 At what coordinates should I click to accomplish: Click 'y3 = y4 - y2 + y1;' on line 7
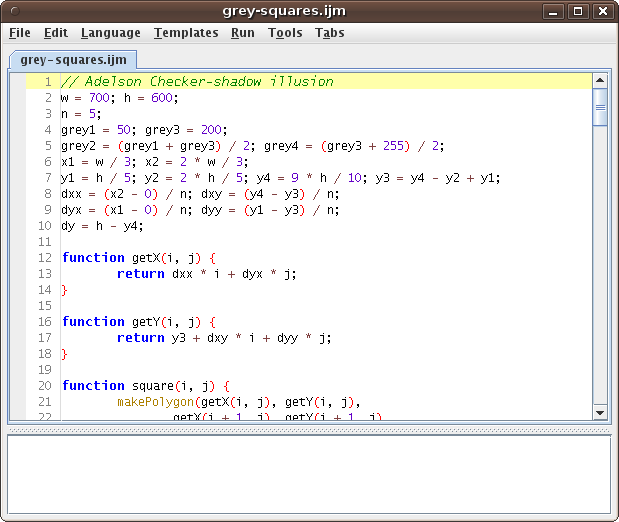click(438, 178)
